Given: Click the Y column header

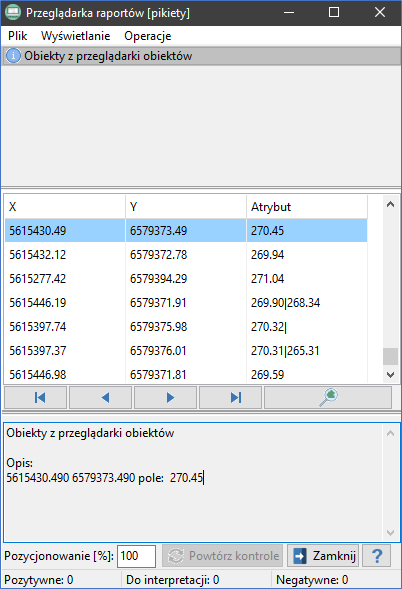Looking at the screenshot, I should pos(186,207).
